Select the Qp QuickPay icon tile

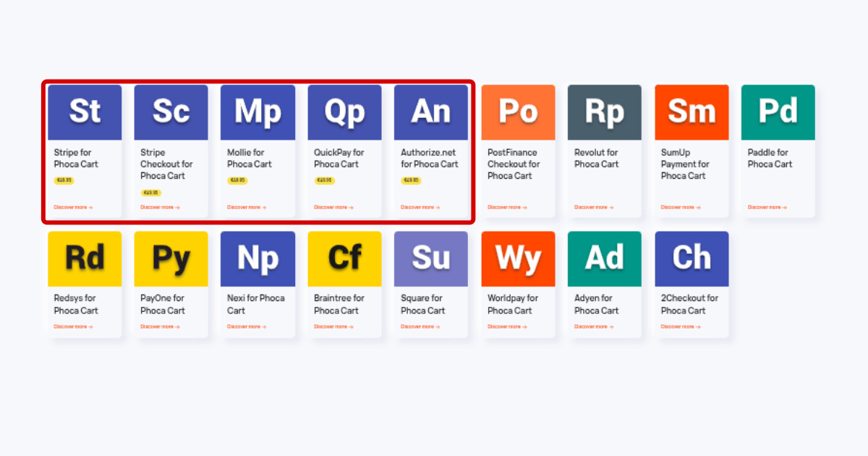pyautogui.click(x=345, y=112)
